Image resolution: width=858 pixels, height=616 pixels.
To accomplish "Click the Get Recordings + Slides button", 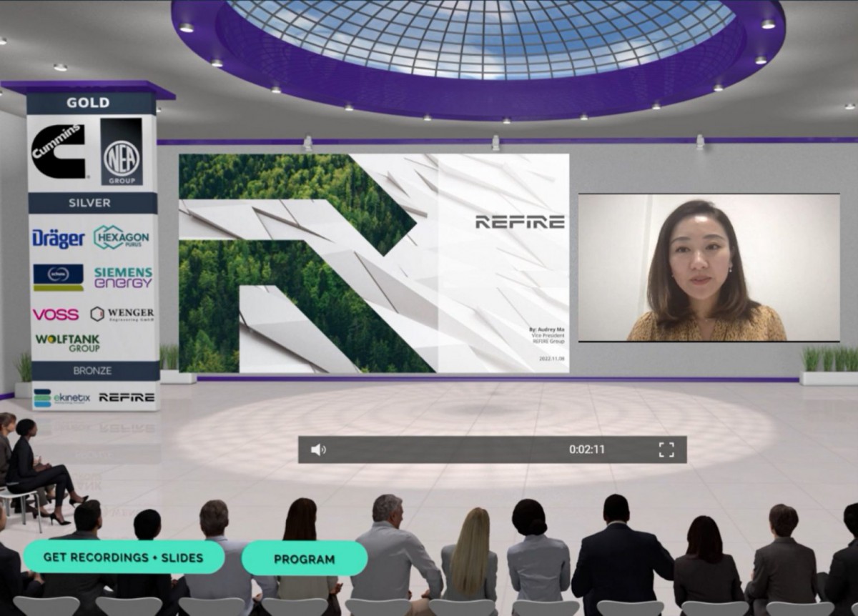I will (123, 557).
